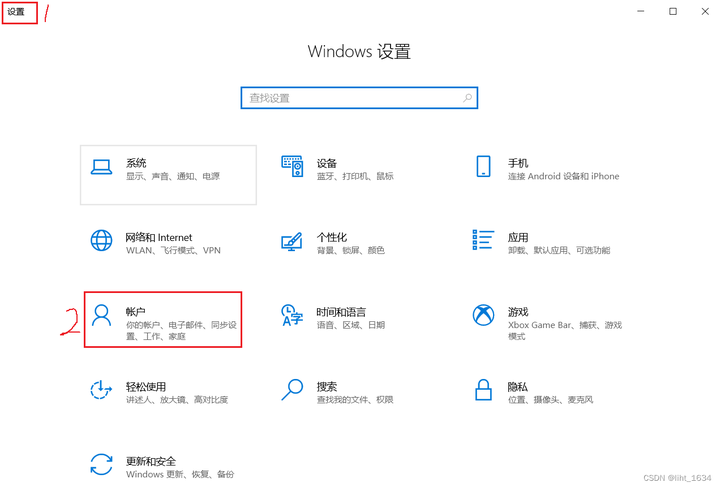This screenshot has height=487, width=720.
Task: Choose the 隐私 heading
Action: point(518,386)
